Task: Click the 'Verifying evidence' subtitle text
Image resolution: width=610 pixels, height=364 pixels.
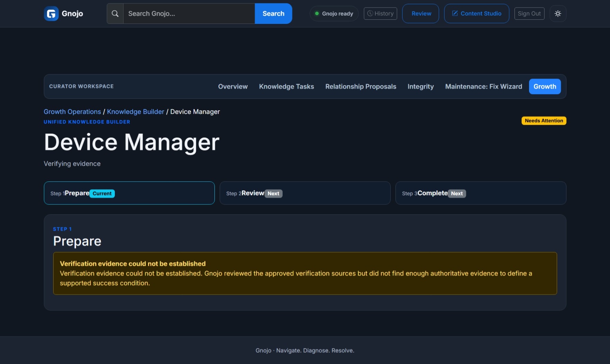Action: [72, 164]
